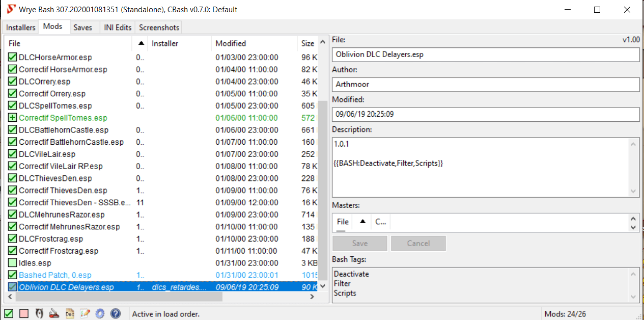Image resolution: width=644 pixels, height=320 pixels.
Task: Switch to the Installers tab
Action: [21, 28]
